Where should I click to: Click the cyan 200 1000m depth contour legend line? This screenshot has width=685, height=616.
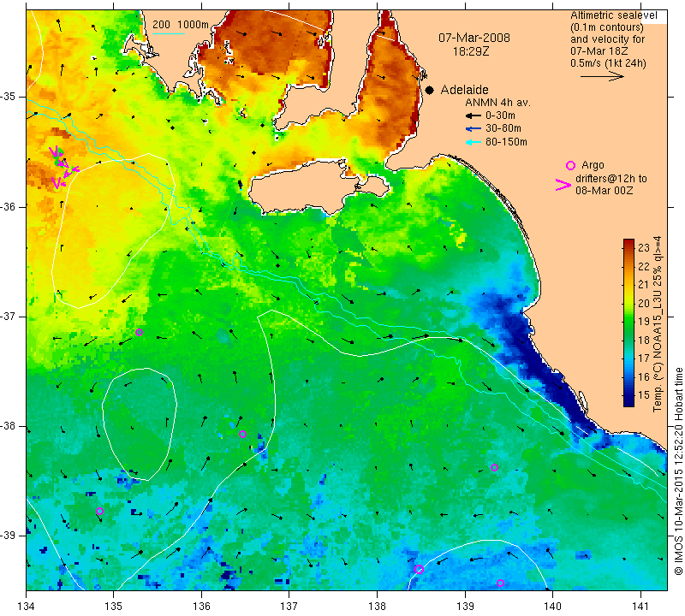[169, 33]
